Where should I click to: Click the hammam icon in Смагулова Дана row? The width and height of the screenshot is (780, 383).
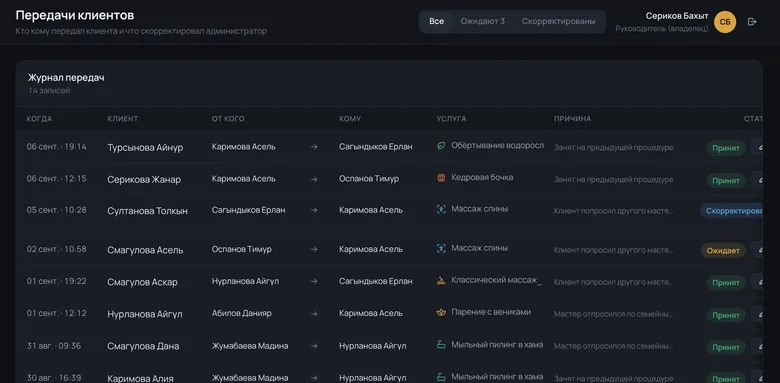coord(441,345)
